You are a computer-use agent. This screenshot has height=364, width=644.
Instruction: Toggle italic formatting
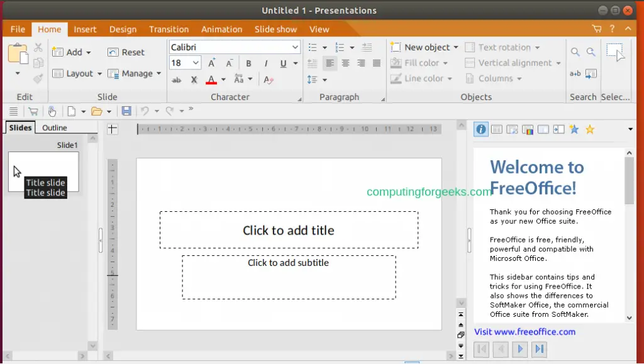(x=266, y=63)
